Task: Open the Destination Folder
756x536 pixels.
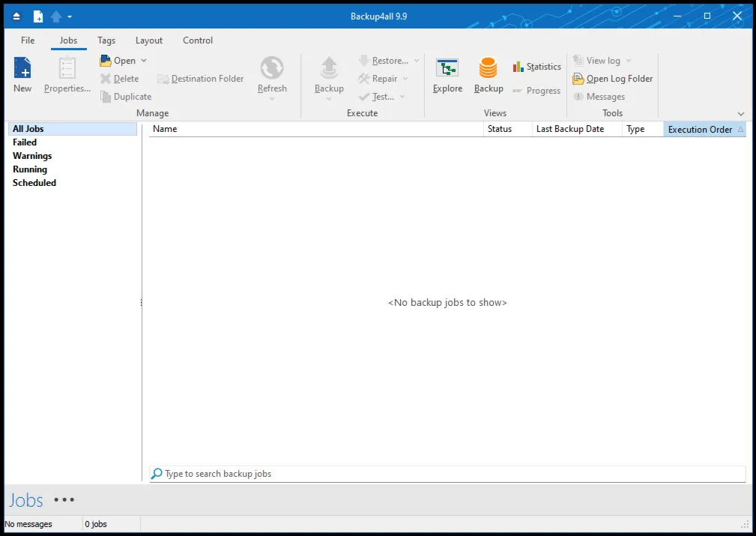Action: coord(201,79)
